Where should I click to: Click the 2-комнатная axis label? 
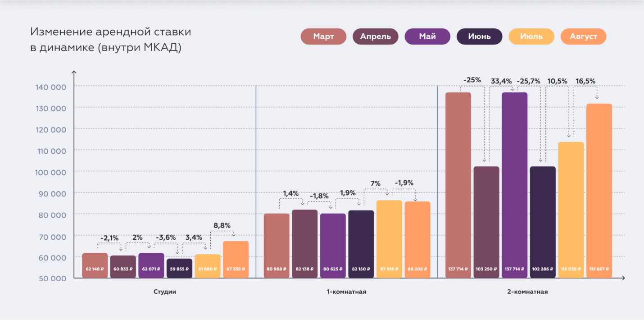[x=528, y=292]
